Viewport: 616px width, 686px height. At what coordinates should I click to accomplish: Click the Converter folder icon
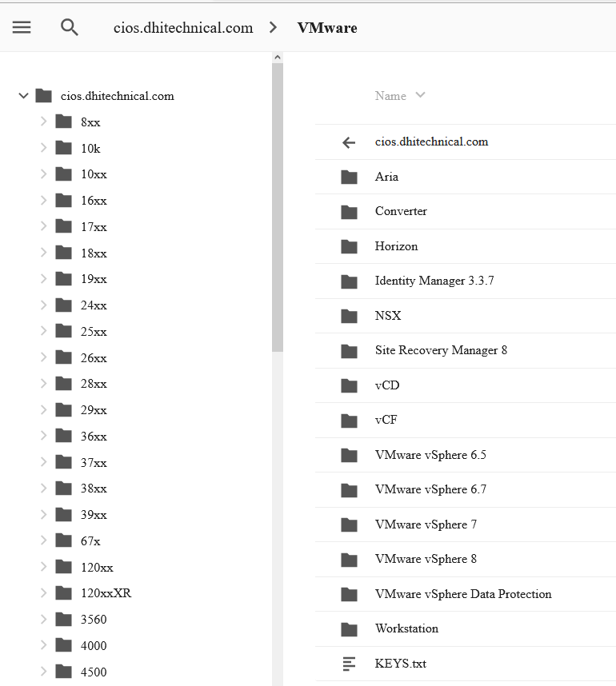[349, 212]
